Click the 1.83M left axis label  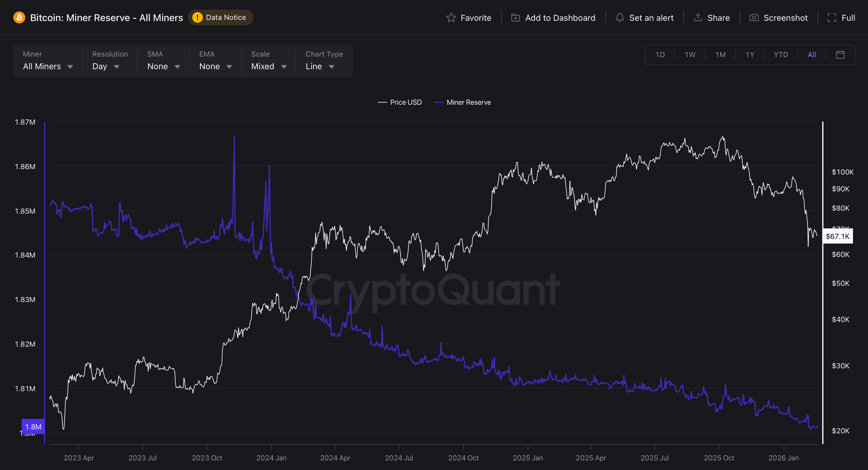[x=25, y=299]
